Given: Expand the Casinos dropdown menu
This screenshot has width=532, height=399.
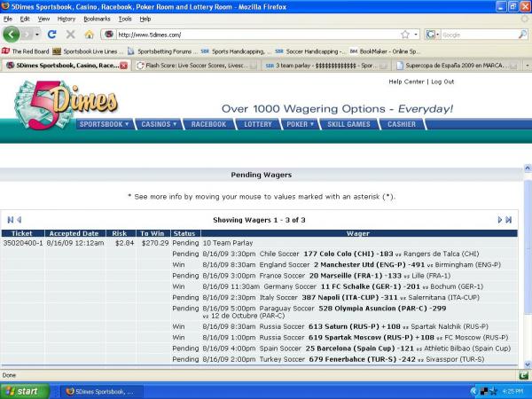Looking at the screenshot, I should [160, 124].
